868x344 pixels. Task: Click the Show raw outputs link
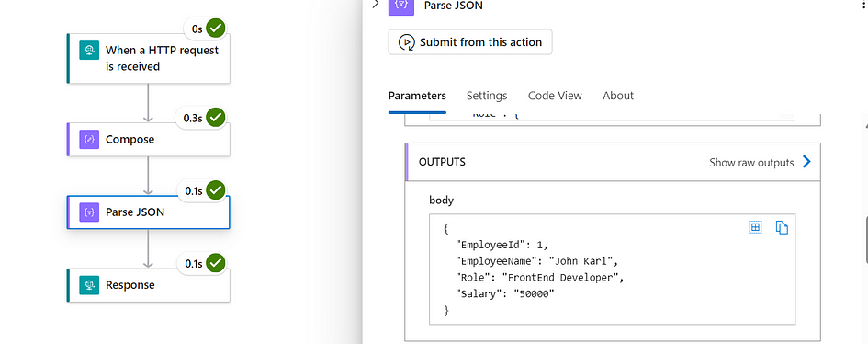pos(751,162)
